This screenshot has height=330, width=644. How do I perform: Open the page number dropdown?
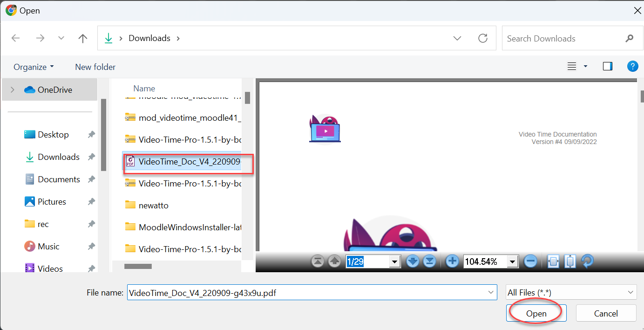395,262
